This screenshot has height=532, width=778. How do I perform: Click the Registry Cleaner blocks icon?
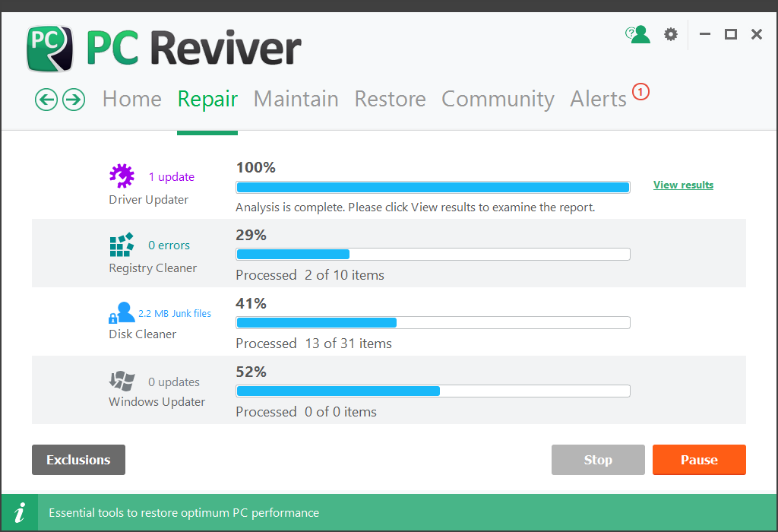click(x=122, y=245)
